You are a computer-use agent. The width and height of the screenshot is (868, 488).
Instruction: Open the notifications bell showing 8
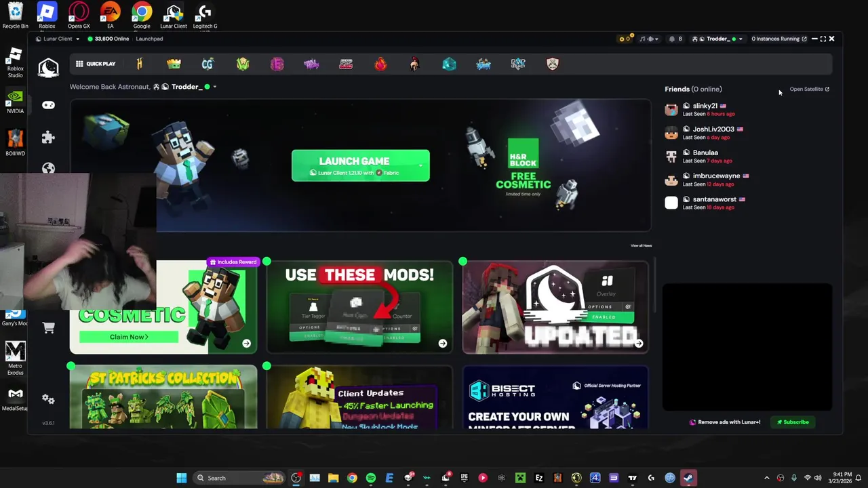point(675,39)
